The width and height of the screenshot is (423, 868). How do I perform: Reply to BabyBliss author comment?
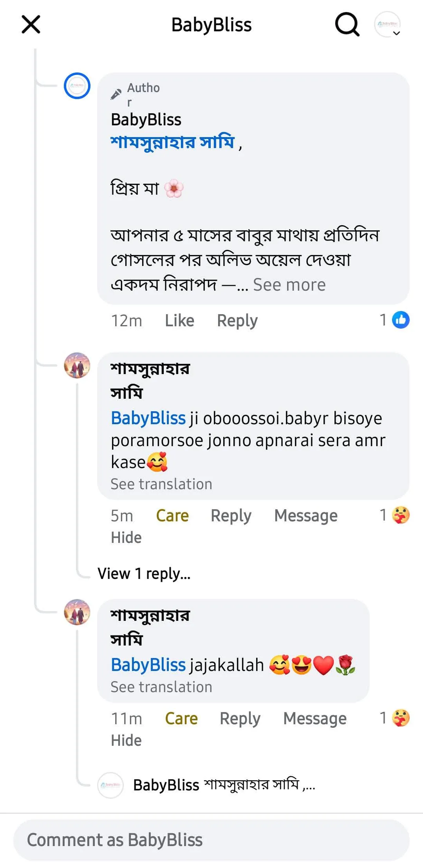click(237, 320)
